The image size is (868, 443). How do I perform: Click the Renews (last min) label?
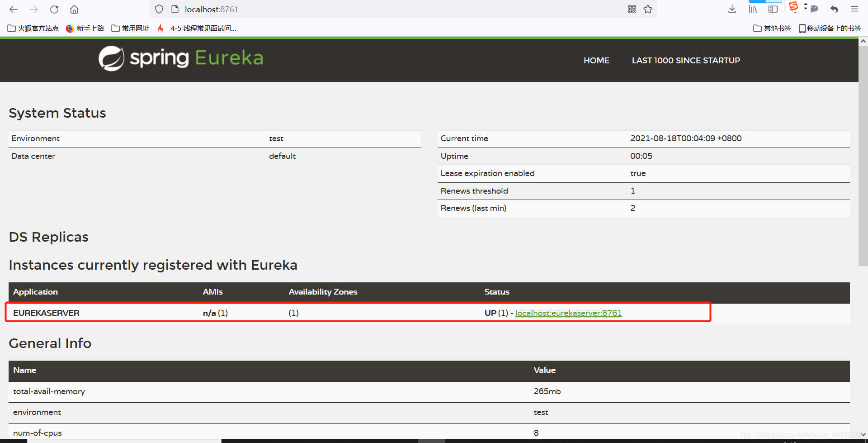473,208
